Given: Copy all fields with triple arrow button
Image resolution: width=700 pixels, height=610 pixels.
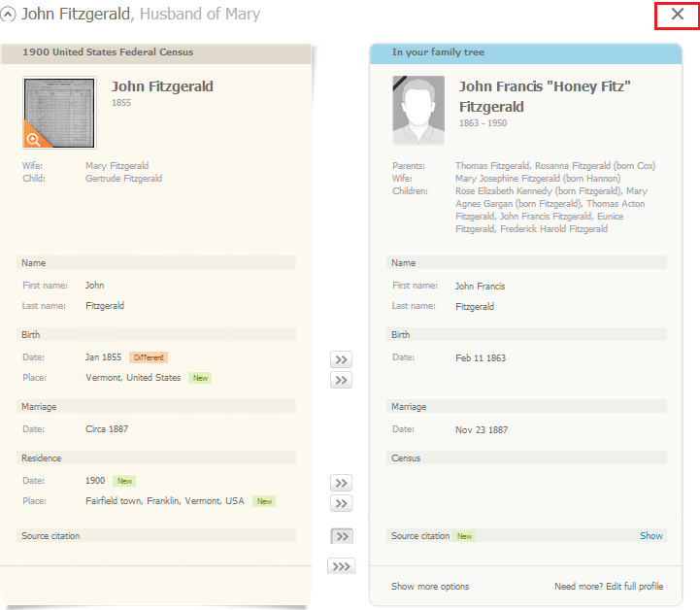Looking at the screenshot, I should pos(341,566).
